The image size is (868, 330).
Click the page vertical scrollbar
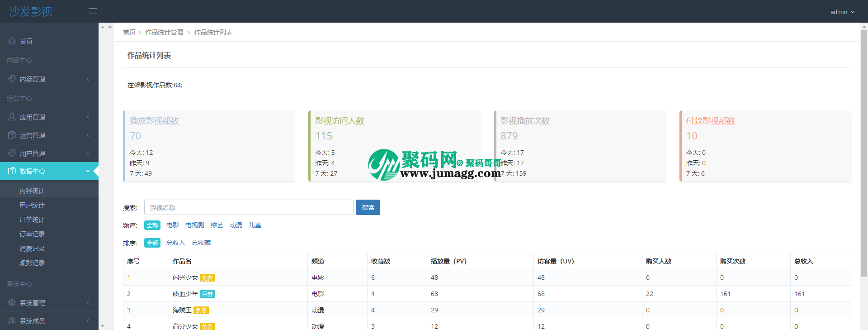[x=863, y=136]
